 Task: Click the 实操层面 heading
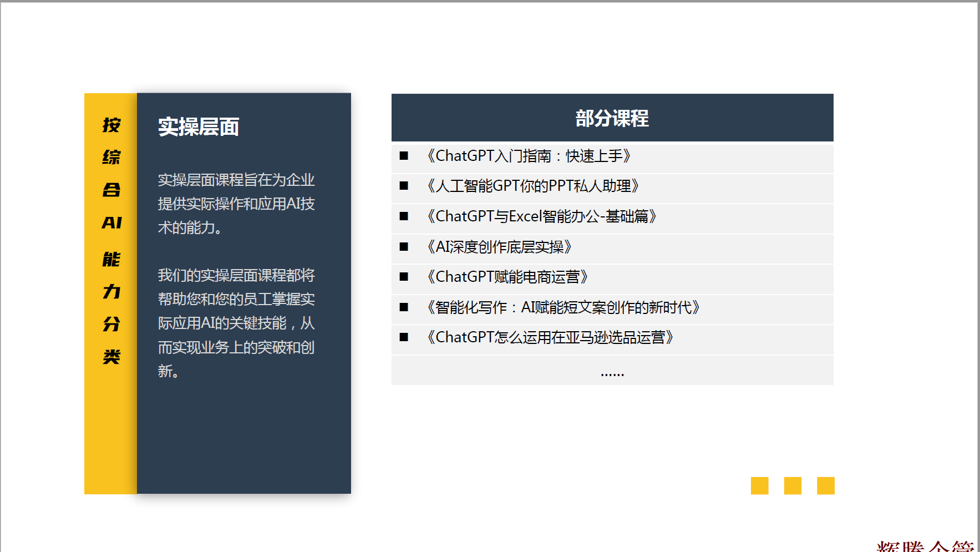point(199,127)
